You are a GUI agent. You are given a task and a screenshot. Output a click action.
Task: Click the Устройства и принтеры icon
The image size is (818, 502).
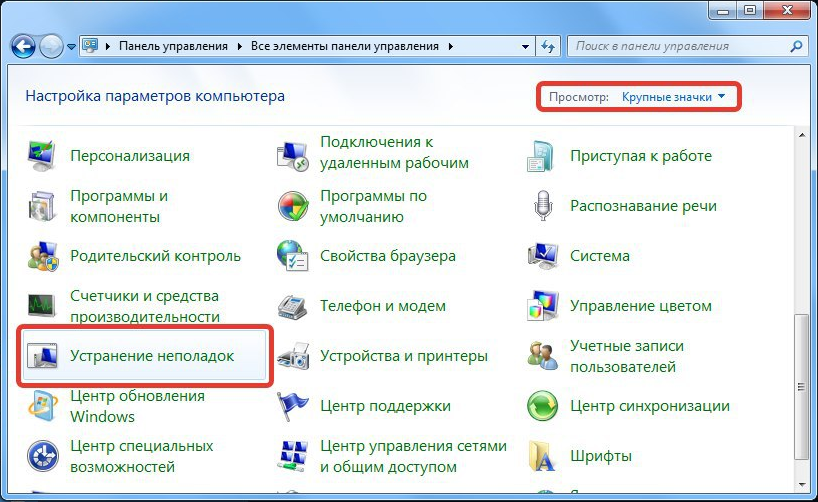click(293, 356)
